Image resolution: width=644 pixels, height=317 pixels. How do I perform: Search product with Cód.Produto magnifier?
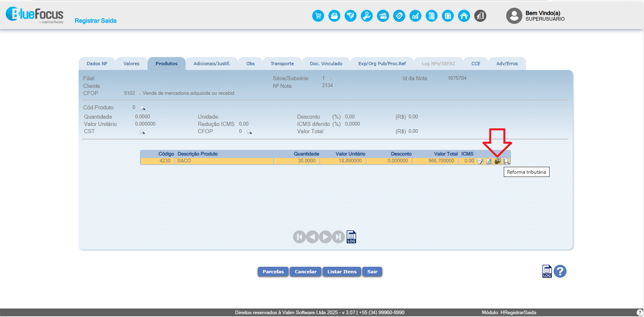pos(143,108)
